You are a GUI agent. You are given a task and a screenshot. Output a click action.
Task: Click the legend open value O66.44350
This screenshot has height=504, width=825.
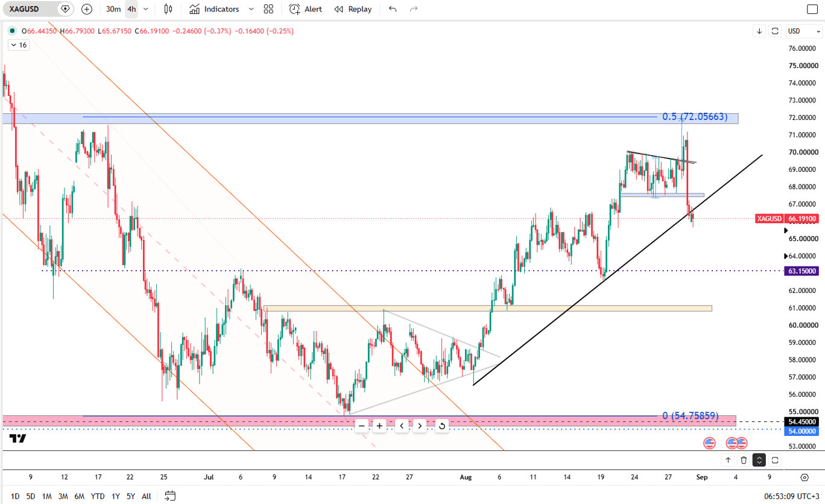pos(39,31)
